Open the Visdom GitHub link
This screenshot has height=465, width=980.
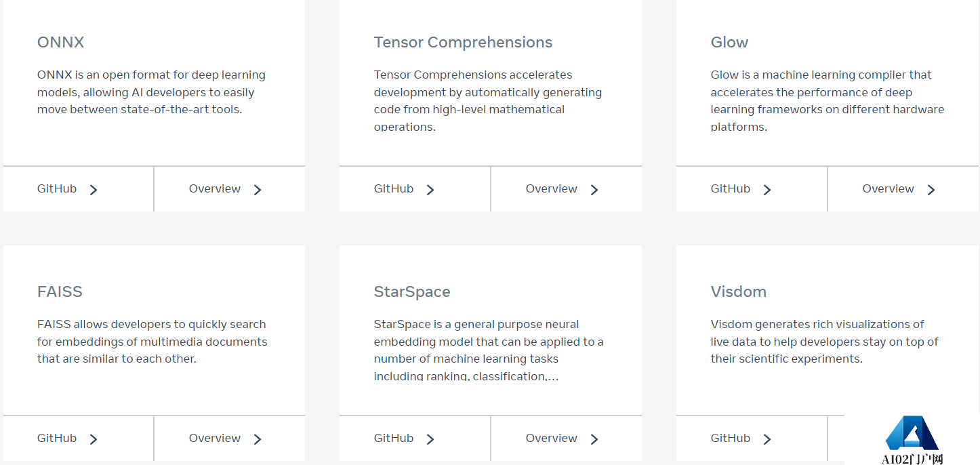(x=752, y=439)
